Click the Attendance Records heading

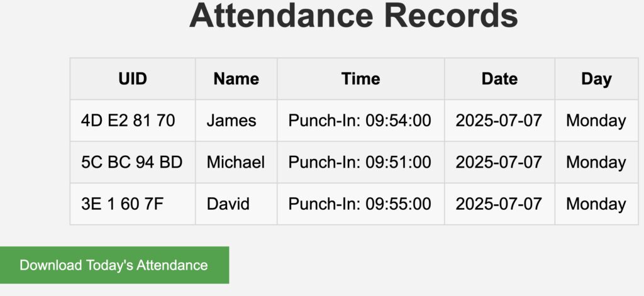pyautogui.click(x=353, y=15)
